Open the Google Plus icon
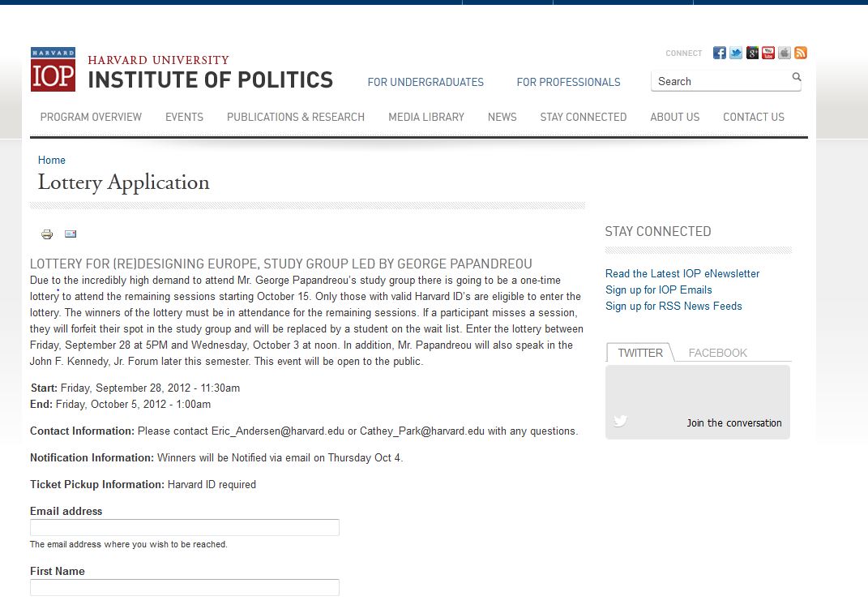The image size is (868, 609). click(x=752, y=54)
